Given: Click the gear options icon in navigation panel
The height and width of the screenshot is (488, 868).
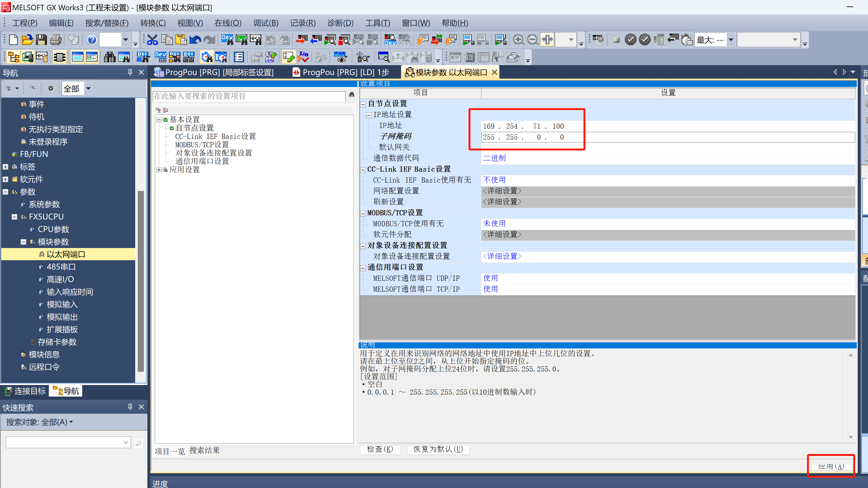Looking at the screenshot, I should point(50,88).
